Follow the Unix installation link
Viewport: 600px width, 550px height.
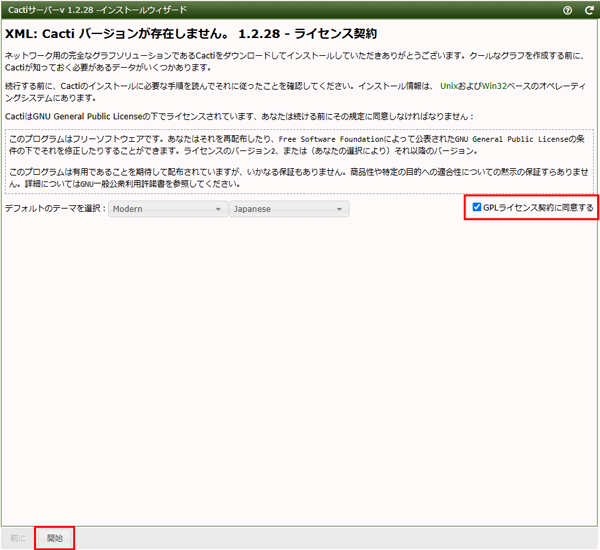pyautogui.click(x=449, y=86)
